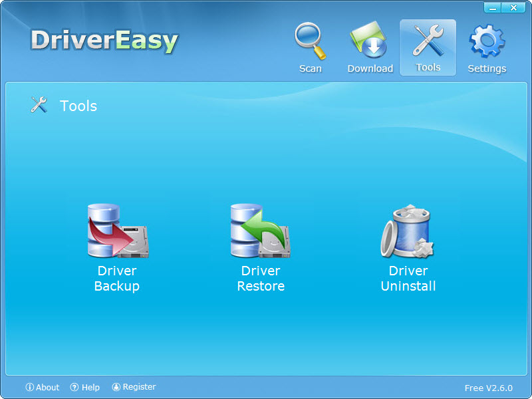Open the About link in footer
532x399 pixels.
tap(47, 387)
